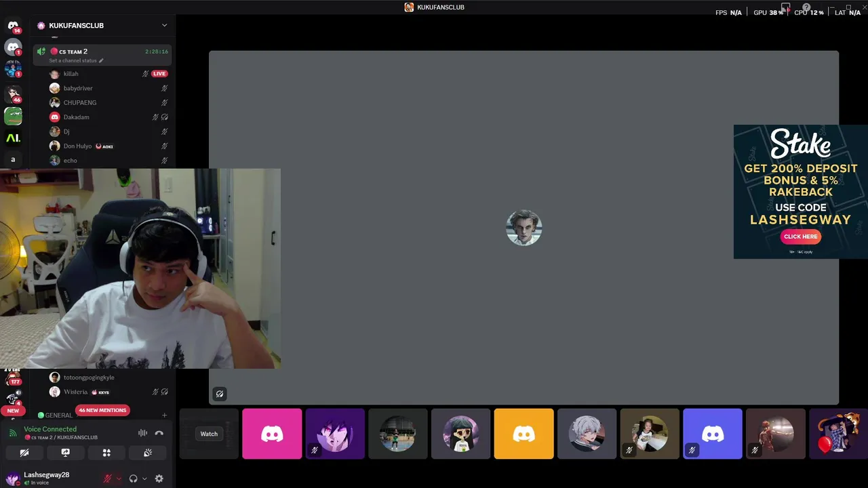Select the pink Discord participant tile
Screen dimensions: 868x488
pyautogui.click(x=272, y=434)
